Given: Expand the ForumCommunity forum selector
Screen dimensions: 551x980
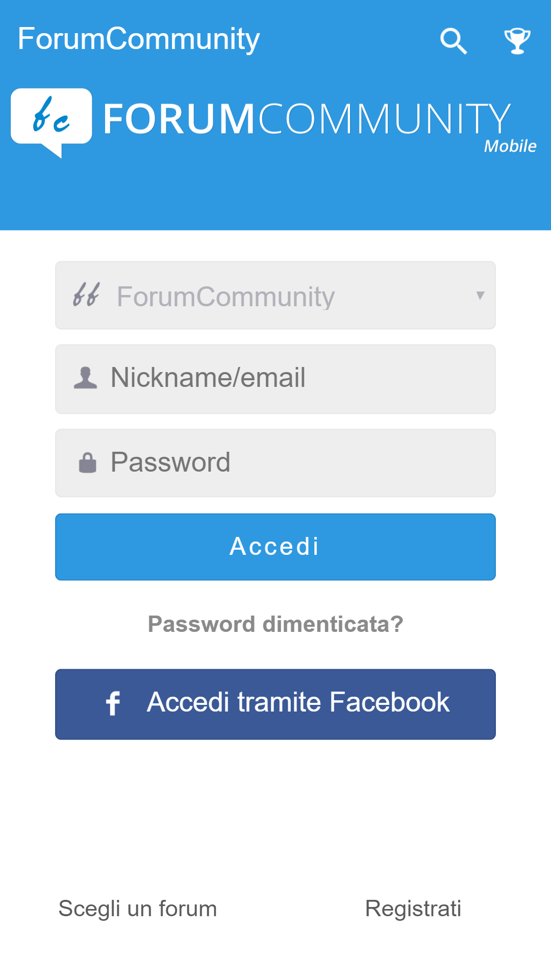Looking at the screenshot, I should [275, 295].
